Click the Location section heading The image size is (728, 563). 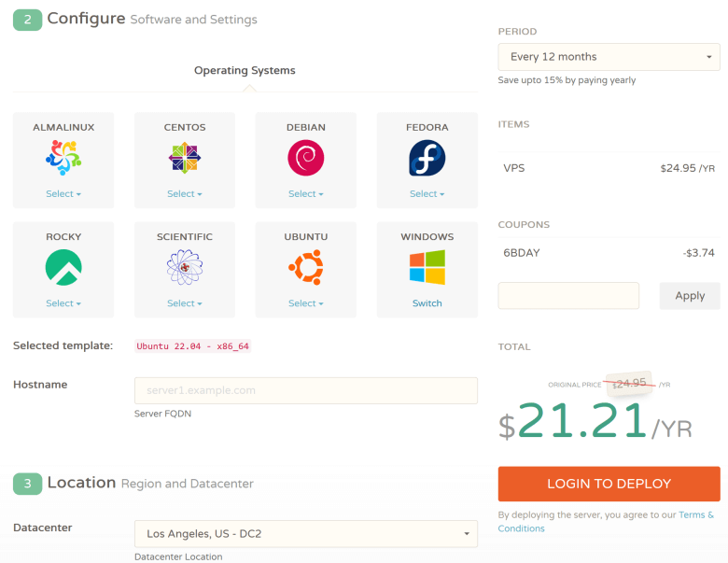82,483
